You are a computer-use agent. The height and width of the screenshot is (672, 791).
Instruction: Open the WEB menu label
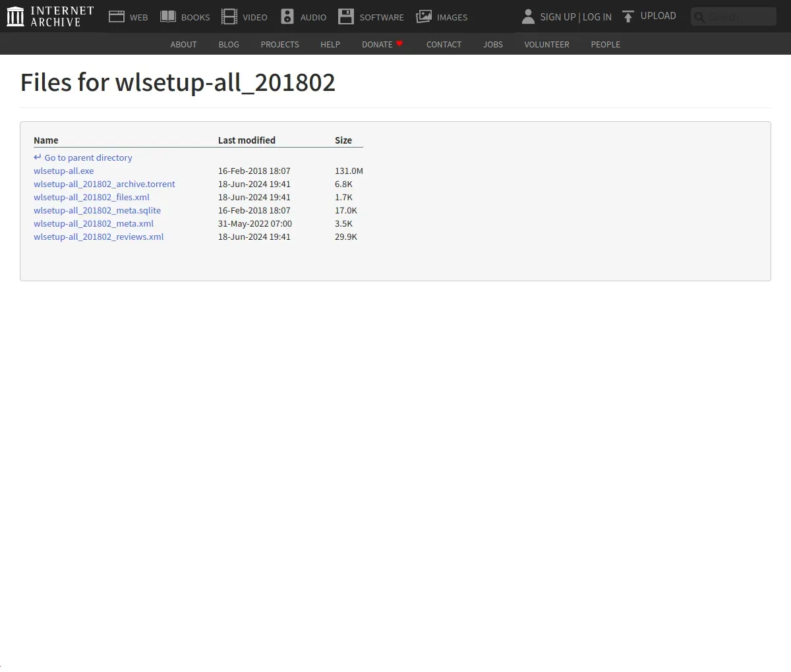pyautogui.click(x=138, y=18)
